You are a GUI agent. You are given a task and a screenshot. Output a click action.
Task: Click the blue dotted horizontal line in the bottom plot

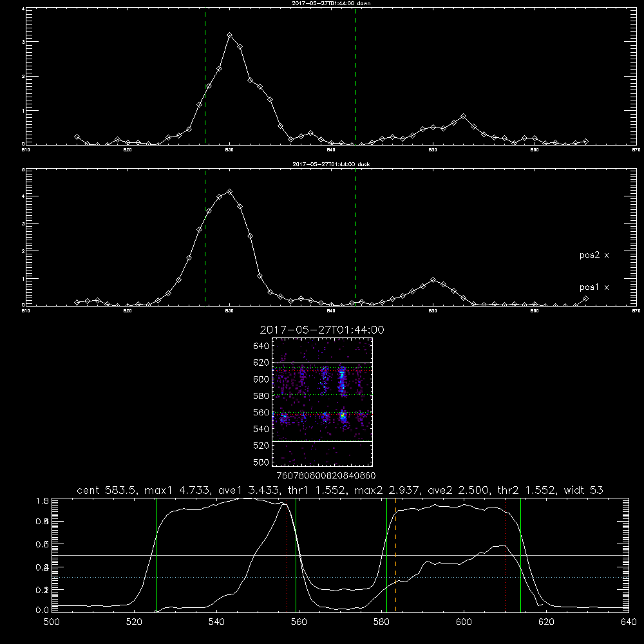click(340, 578)
